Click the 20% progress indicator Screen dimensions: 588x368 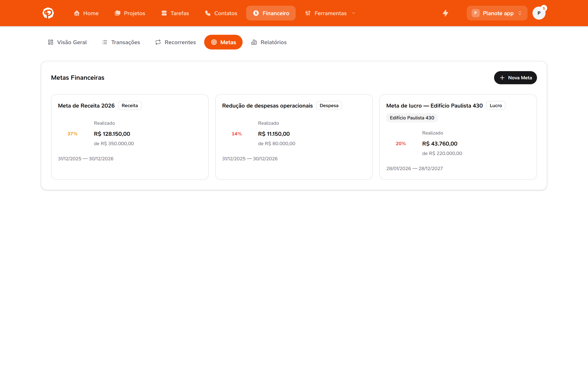pyautogui.click(x=401, y=144)
